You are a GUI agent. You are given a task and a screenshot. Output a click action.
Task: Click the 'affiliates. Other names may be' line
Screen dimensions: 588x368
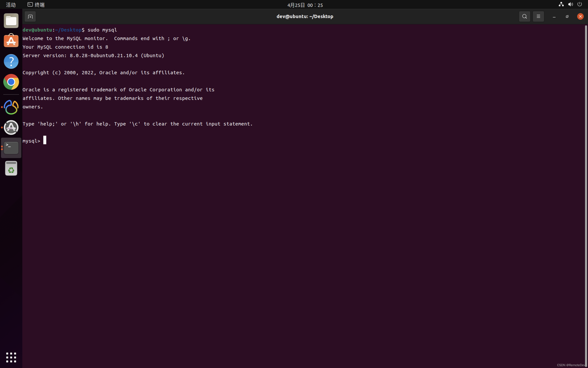click(x=113, y=98)
